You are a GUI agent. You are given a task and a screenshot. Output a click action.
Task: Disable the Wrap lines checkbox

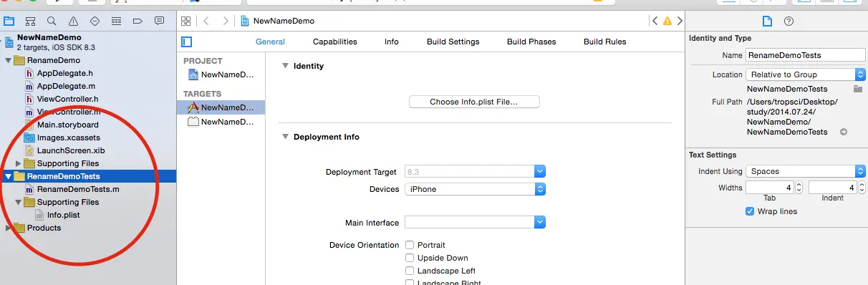750,211
